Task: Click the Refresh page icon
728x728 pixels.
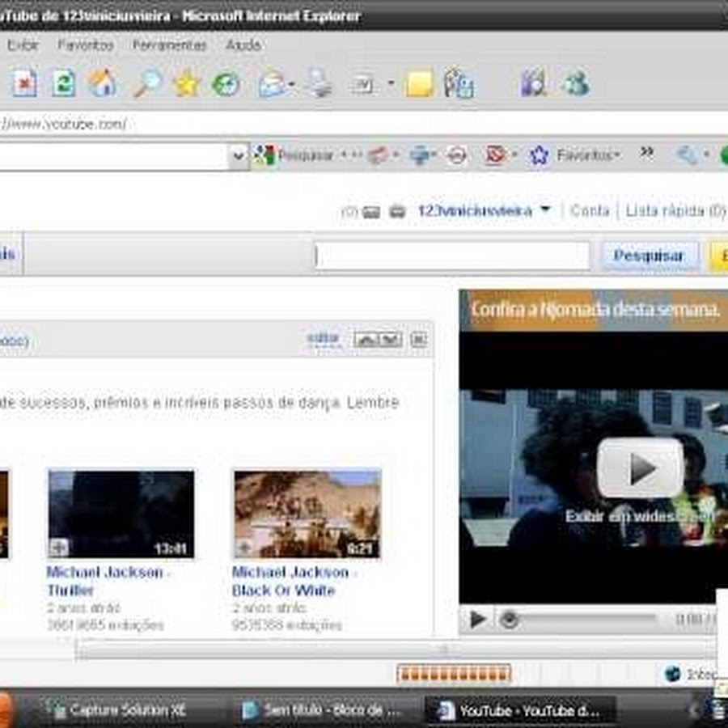Action: [64, 83]
